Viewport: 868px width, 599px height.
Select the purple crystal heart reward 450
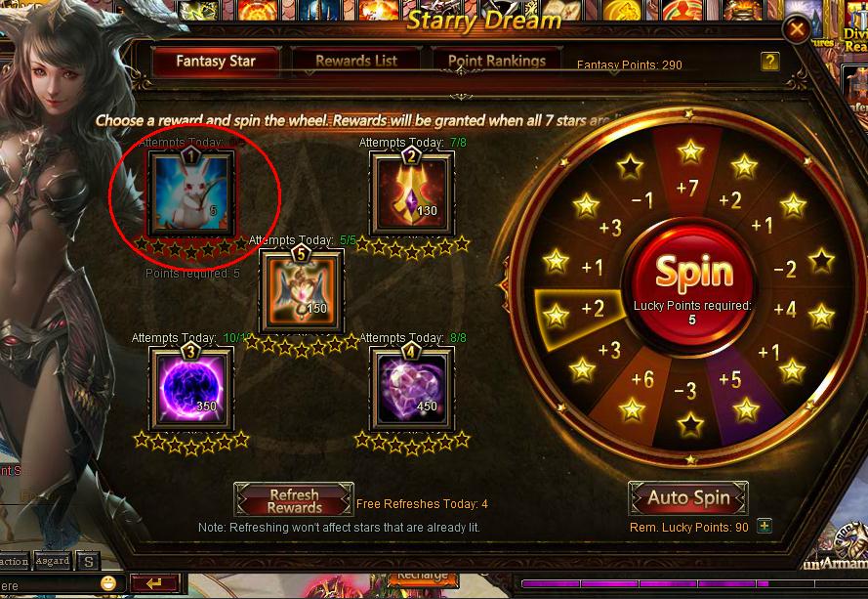pyautogui.click(x=412, y=389)
